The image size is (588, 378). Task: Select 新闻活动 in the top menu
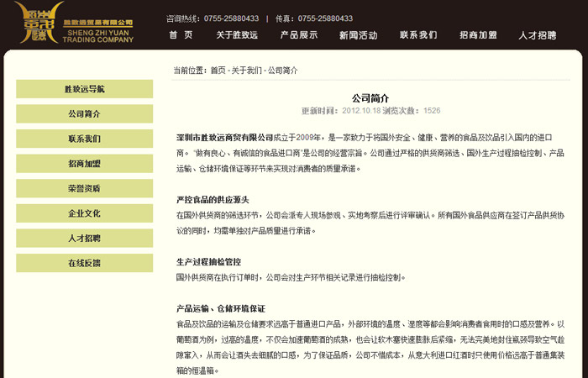pos(358,35)
